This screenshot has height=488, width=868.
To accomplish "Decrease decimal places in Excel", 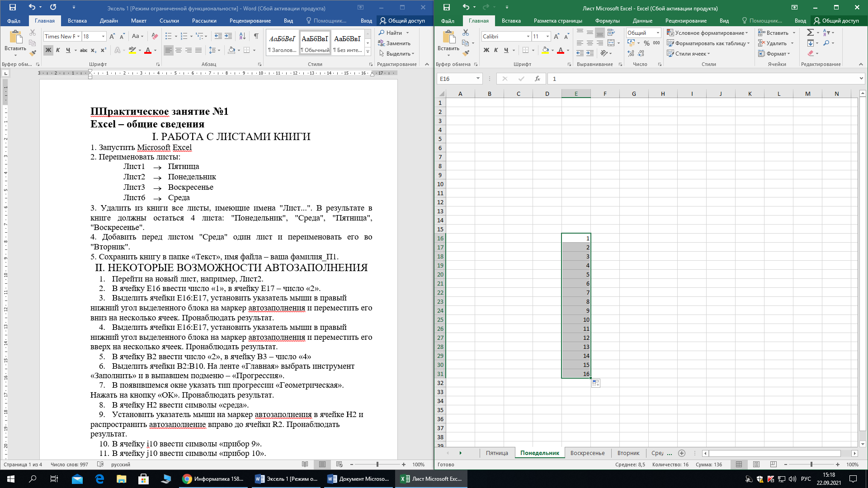I will (x=642, y=53).
